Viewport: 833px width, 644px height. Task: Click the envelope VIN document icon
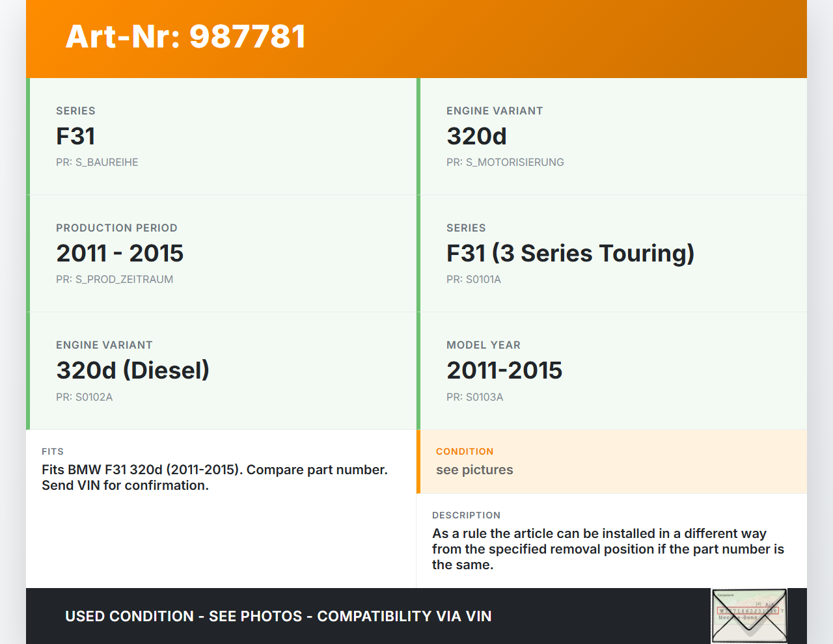pos(749,615)
